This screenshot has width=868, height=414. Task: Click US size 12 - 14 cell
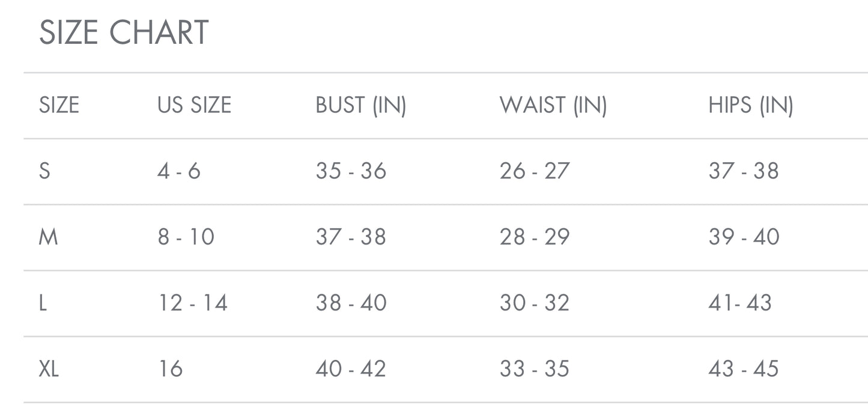[193, 303]
